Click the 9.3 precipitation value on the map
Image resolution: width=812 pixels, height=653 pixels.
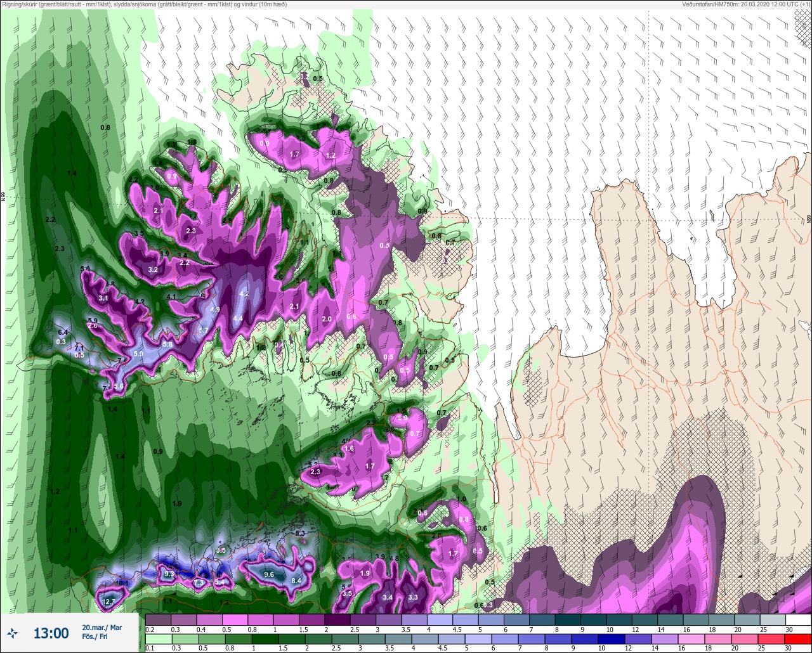coord(169,574)
